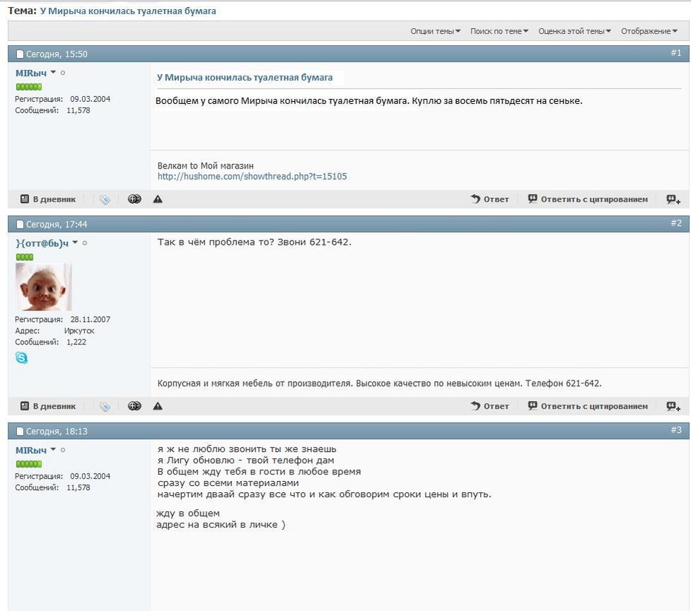691x616 pixels.
Task: Click Ответить с цитированием under post #2
Action: [x=588, y=406]
